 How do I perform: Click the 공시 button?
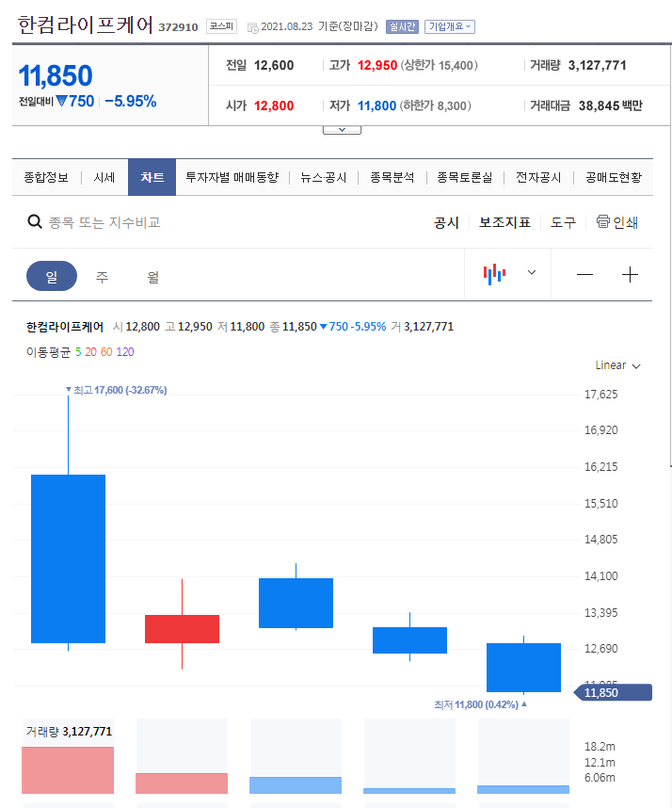click(446, 222)
